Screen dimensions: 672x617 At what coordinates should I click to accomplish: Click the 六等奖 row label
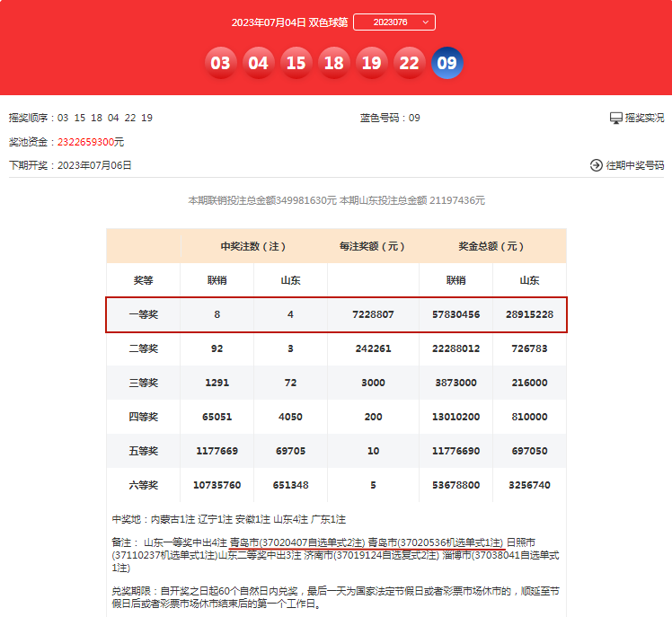coord(143,485)
